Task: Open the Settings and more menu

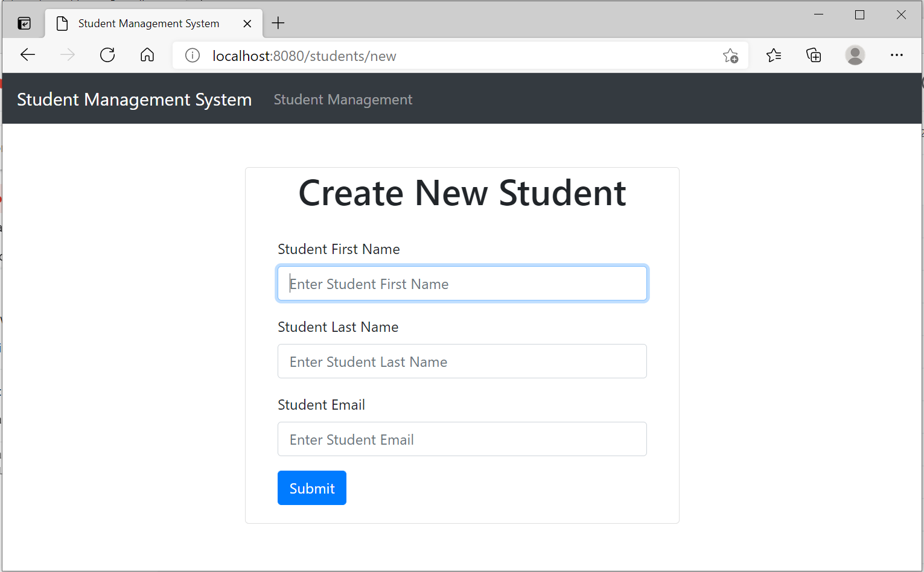Action: tap(897, 56)
